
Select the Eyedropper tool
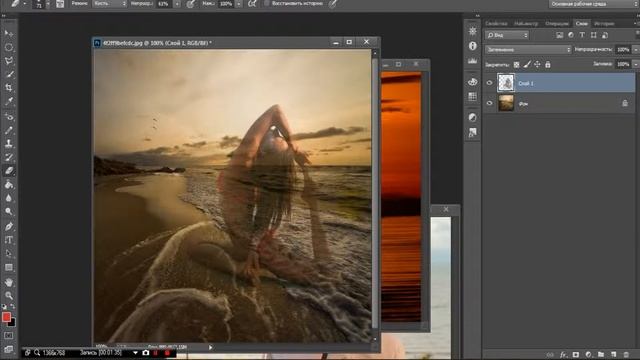[x=8, y=101]
